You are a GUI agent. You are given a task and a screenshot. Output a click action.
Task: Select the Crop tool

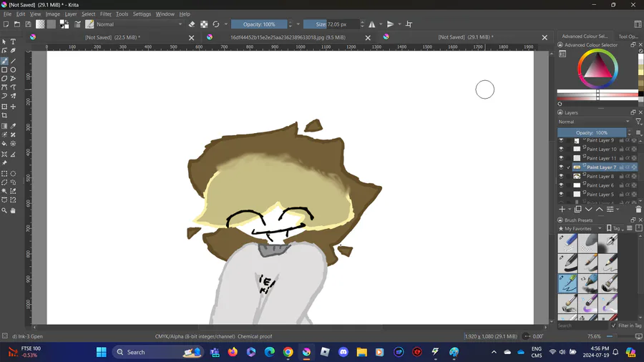[x=4, y=115]
